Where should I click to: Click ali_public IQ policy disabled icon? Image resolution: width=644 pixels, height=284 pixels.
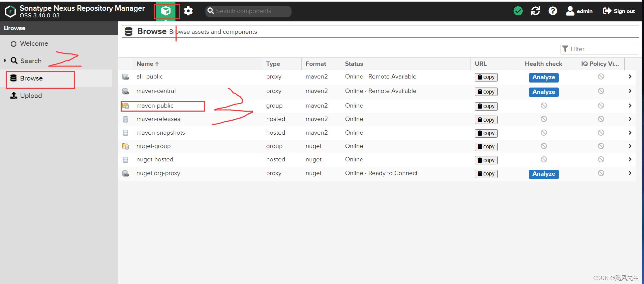click(x=601, y=77)
